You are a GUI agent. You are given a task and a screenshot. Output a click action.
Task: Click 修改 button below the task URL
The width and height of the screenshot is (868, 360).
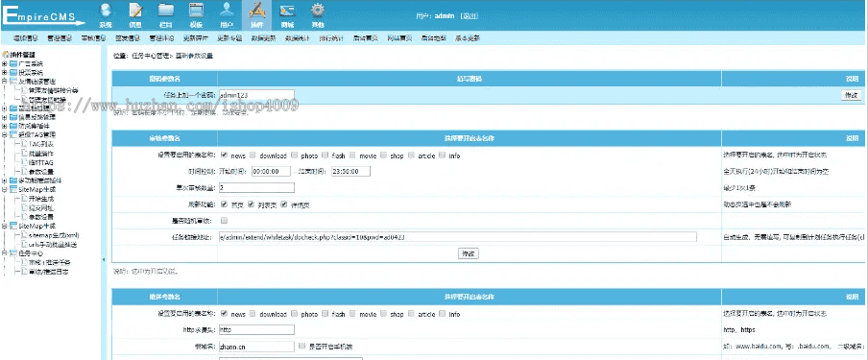point(469,253)
